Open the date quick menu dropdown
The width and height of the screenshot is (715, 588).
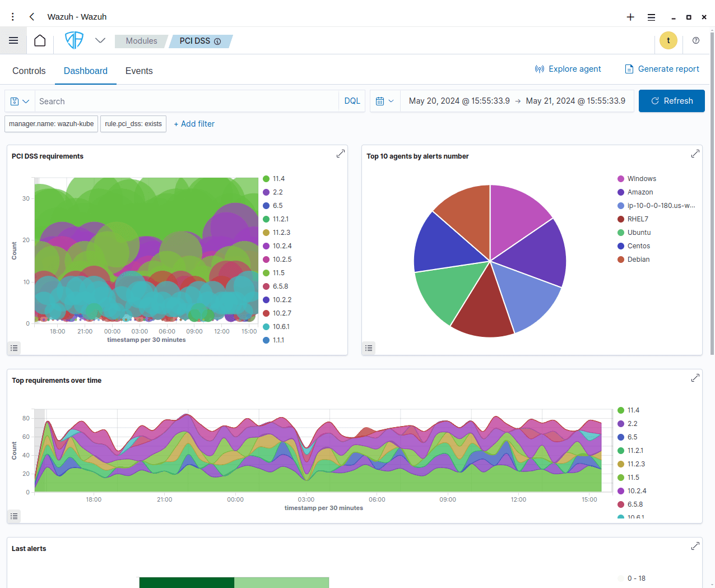pyautogui.click(x=384, y=101)
